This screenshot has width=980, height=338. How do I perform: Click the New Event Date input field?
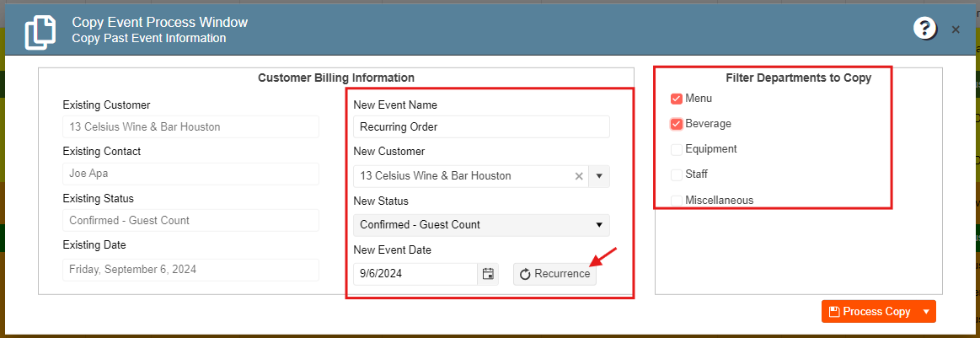point(415,274)
